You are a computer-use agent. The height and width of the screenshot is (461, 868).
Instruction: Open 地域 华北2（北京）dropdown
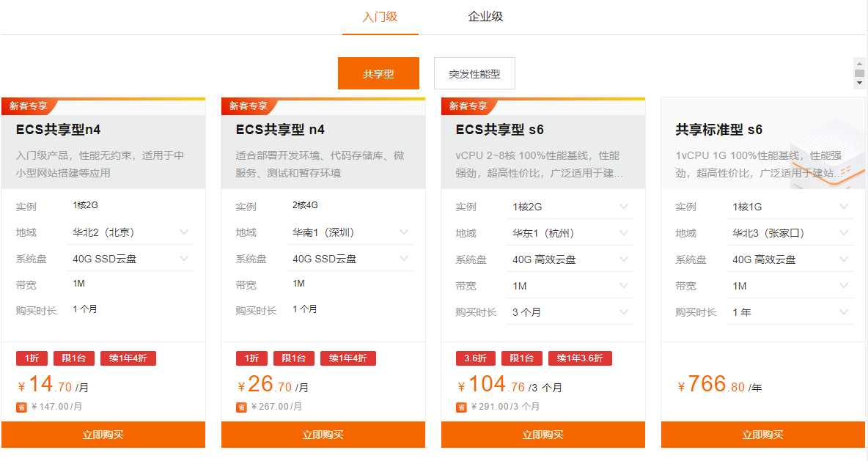[130, 232]
